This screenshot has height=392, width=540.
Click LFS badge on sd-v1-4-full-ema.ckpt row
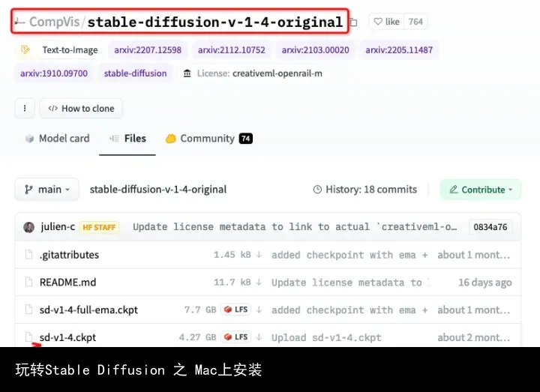tap(236, 310)
